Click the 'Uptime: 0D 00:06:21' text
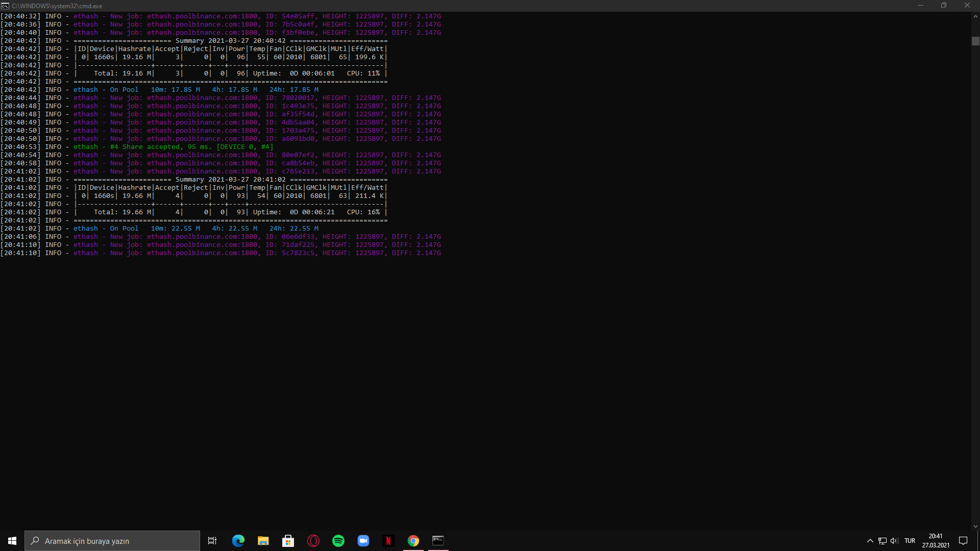This screenshot has height=551, width=980. click(294, 212)
